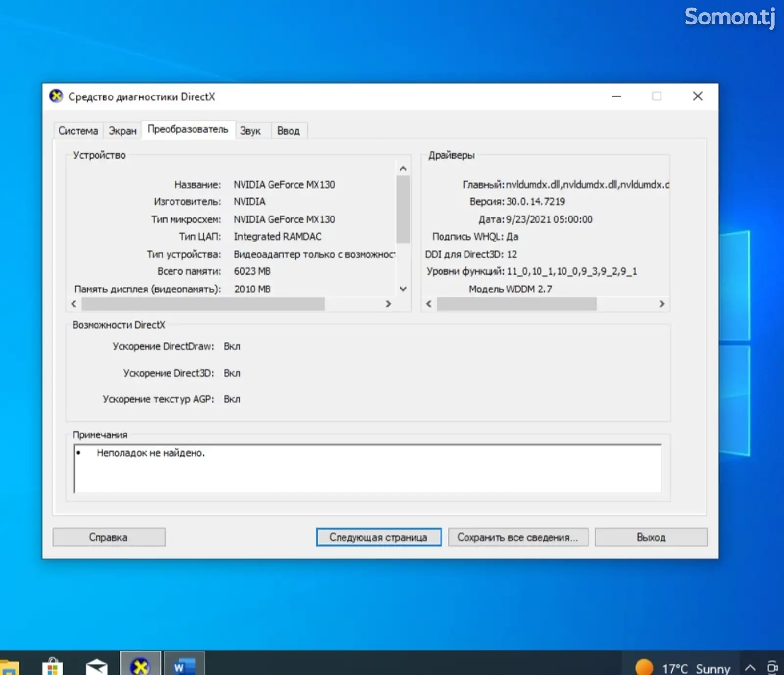
Task: Click the driver date 9/23/2021 05:00:00
Action: tap(549, 219)
